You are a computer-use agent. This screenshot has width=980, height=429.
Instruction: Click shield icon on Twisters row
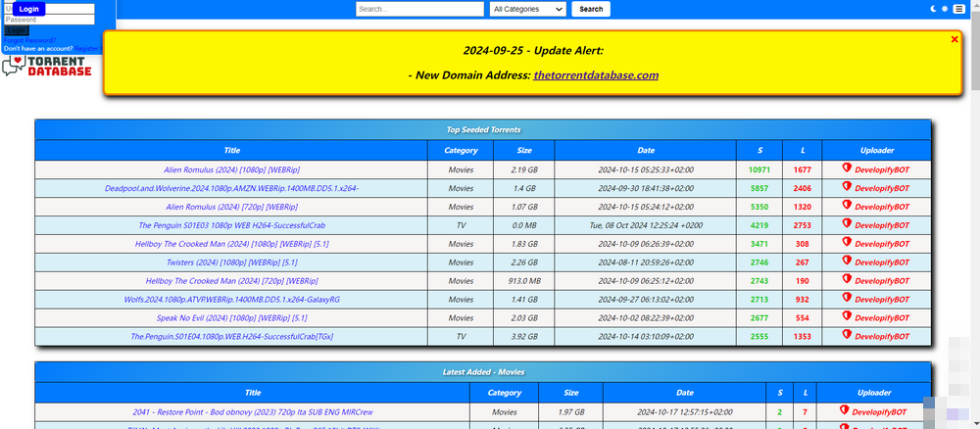(847, 261)
